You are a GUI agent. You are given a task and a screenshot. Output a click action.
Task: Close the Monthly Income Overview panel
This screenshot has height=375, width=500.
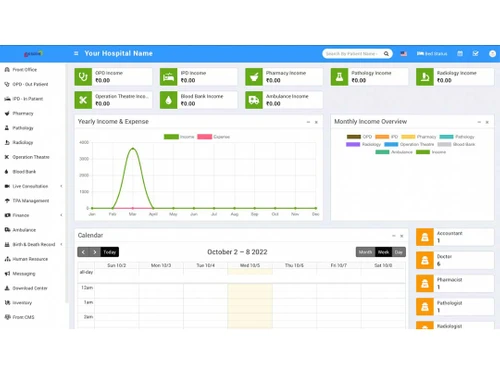pyautogui.click(x=487, y=122)
